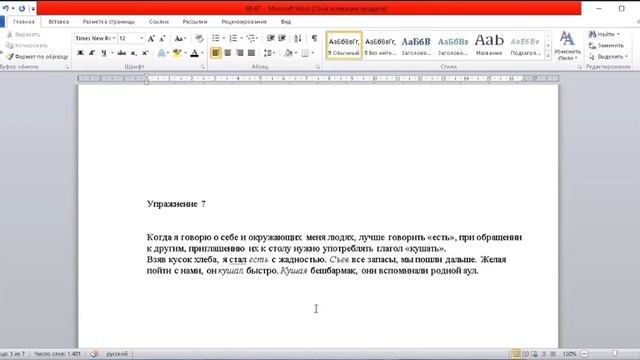Decrease paragraph indent
Screen dimensions: 640x360
[270, 38]
